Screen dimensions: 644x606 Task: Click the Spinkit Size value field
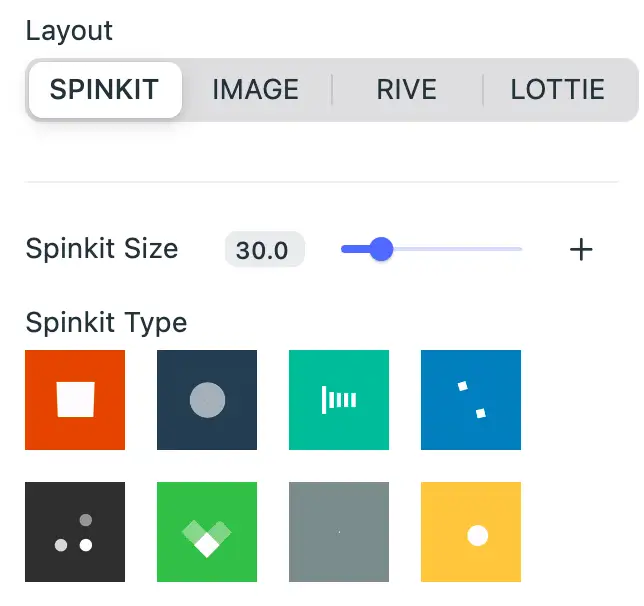(x=263, y=250)
